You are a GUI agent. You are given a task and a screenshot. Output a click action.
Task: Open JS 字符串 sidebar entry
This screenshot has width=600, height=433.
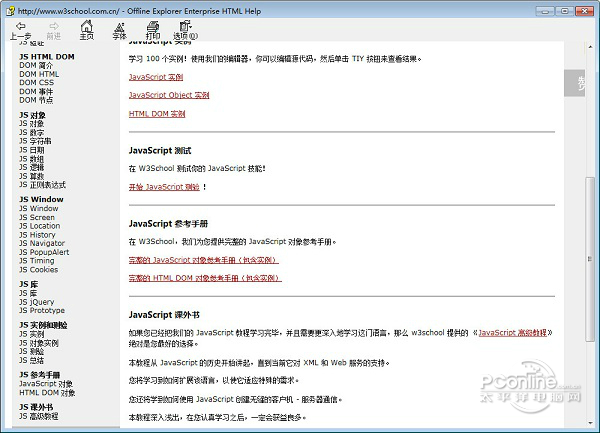point(35,141)
